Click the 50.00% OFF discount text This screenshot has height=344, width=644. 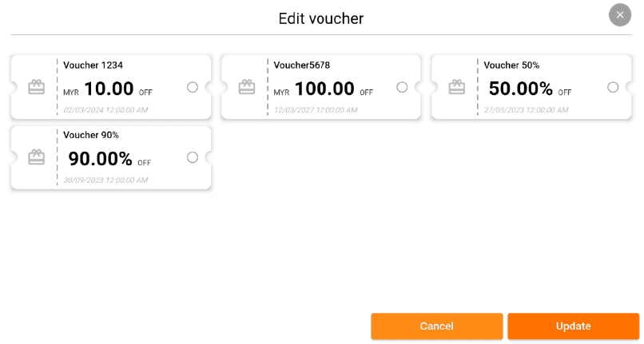point(530,89)
